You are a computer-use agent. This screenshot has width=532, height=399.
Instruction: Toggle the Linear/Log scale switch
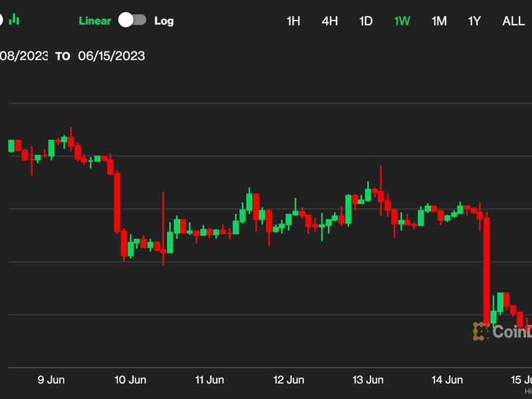[x=132, y=20]
